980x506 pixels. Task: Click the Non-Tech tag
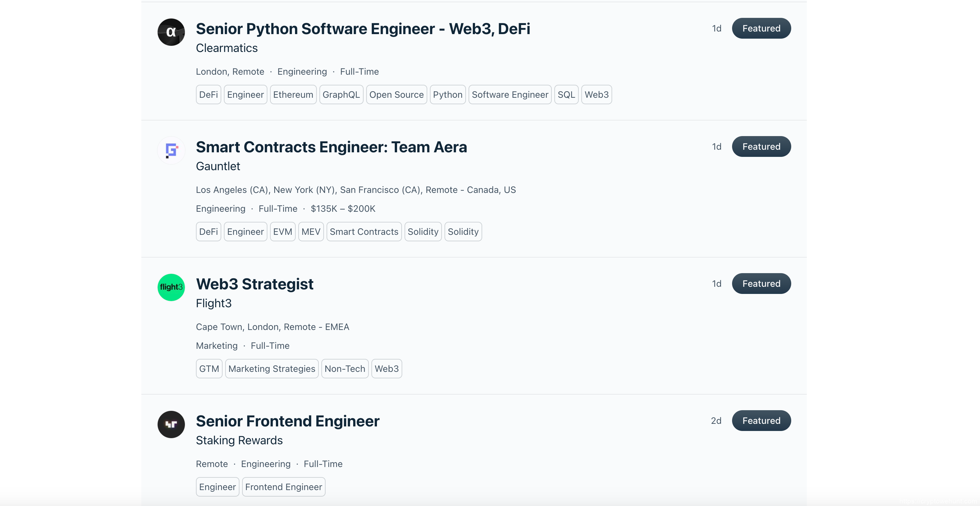point(344,369)
